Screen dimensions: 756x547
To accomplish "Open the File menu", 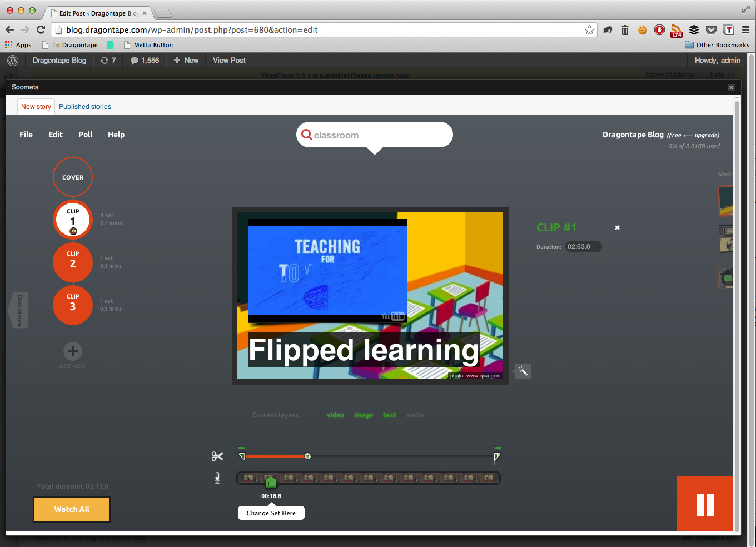I will pyautogui.click(x=26, y=135).
